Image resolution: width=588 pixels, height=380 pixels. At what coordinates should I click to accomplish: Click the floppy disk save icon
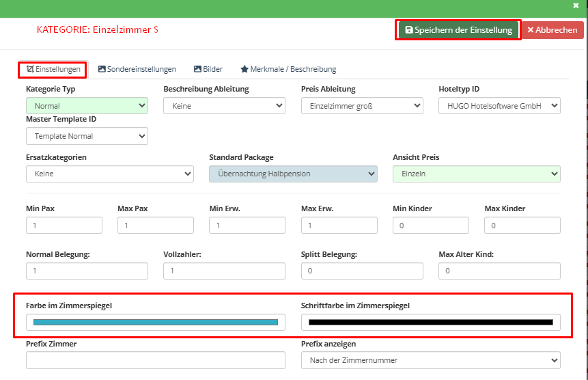pyautogui.click(x=409, y=30)
